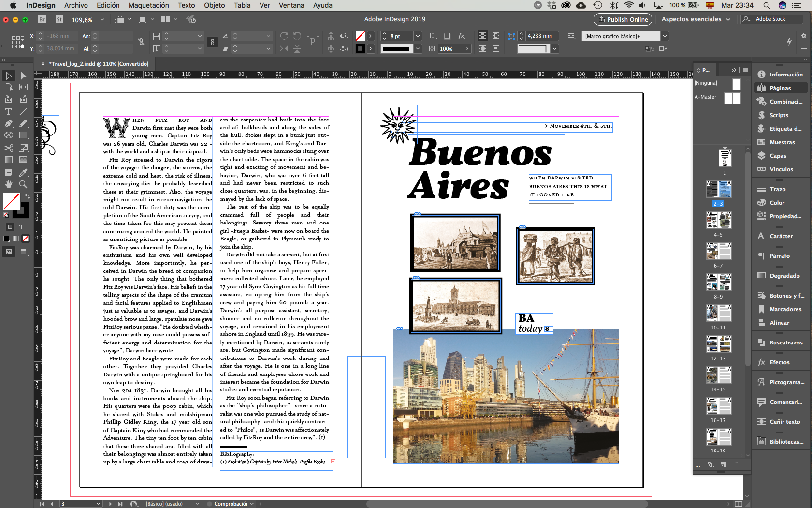The width and height of the screenshot is (812, 508).
Task: Open the Maquetación menu
Action: tap(148, 5)
